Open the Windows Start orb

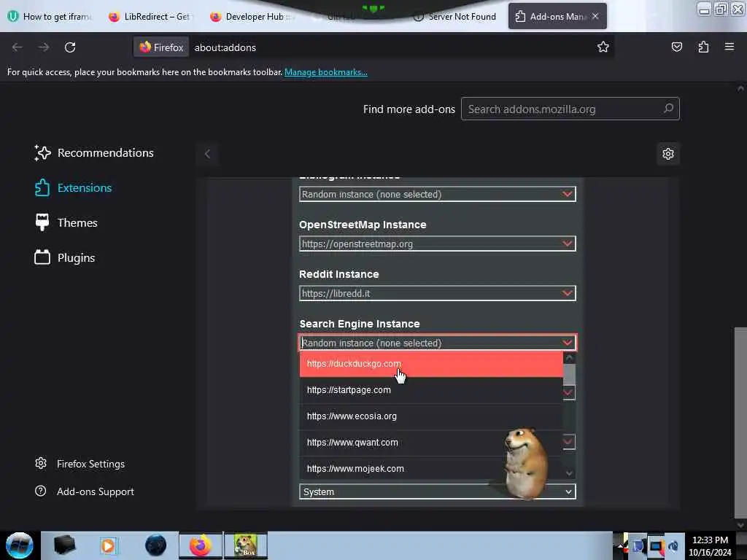click(x=20, y=545)
